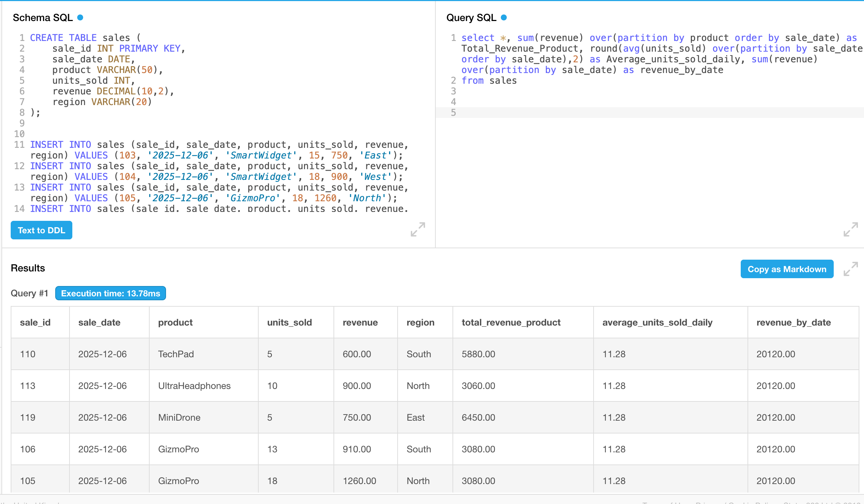This screenshot has height=504, width=864.
Task: Click the Copy as Markdown button
Action: click(x=787, y=269)
